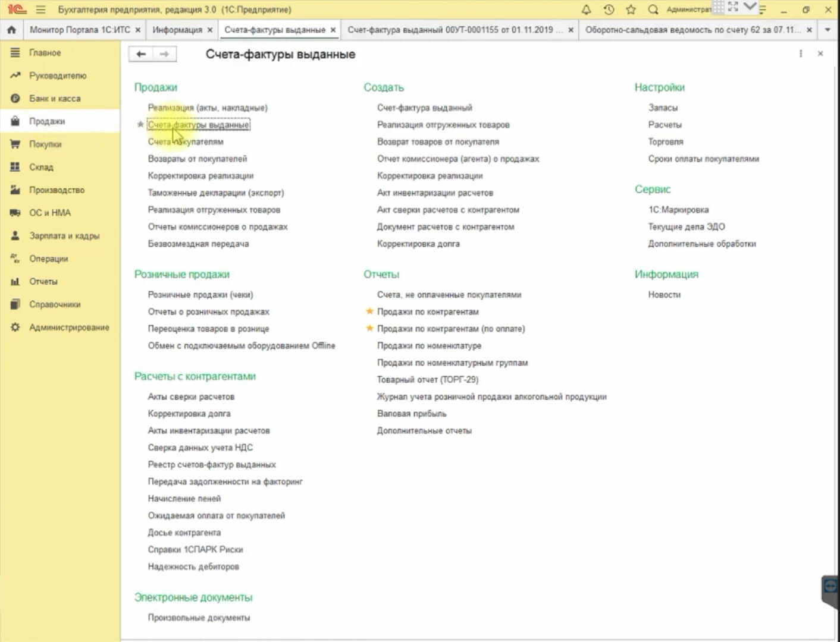This screenshot has width=840, height=642.
Task: Open 1С:Маркировка service link
Action: click(x=678, y=210)
